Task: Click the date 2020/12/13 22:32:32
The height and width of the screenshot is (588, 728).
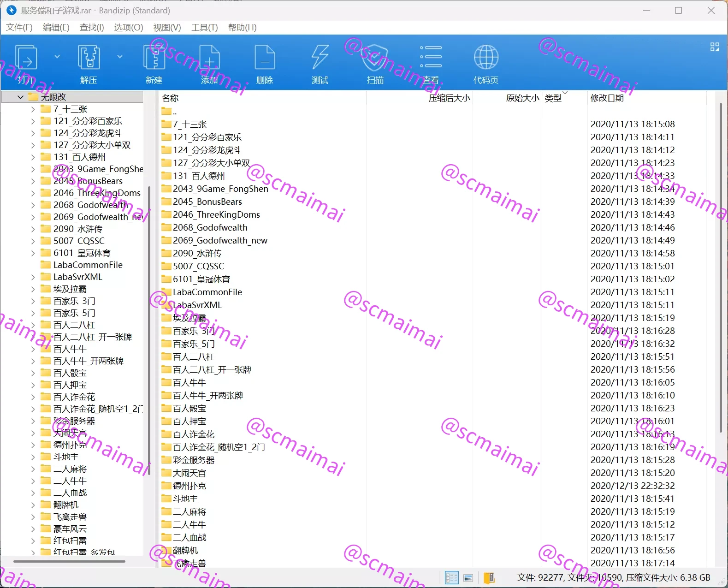Action: [x=633, y=486]
